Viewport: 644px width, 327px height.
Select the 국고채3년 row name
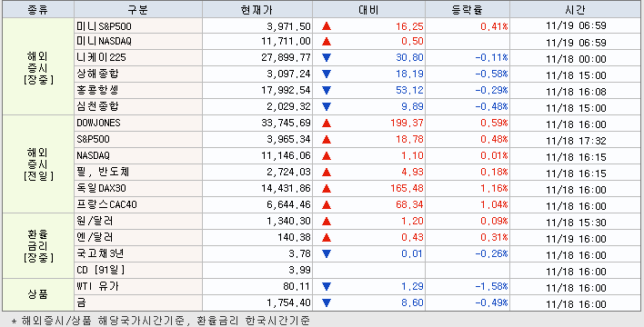[x=100, y=254]
